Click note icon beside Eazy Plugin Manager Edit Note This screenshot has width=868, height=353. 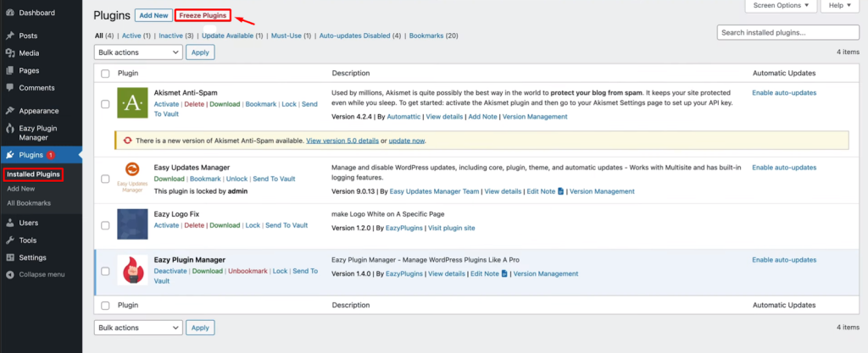tap(504, 273)
